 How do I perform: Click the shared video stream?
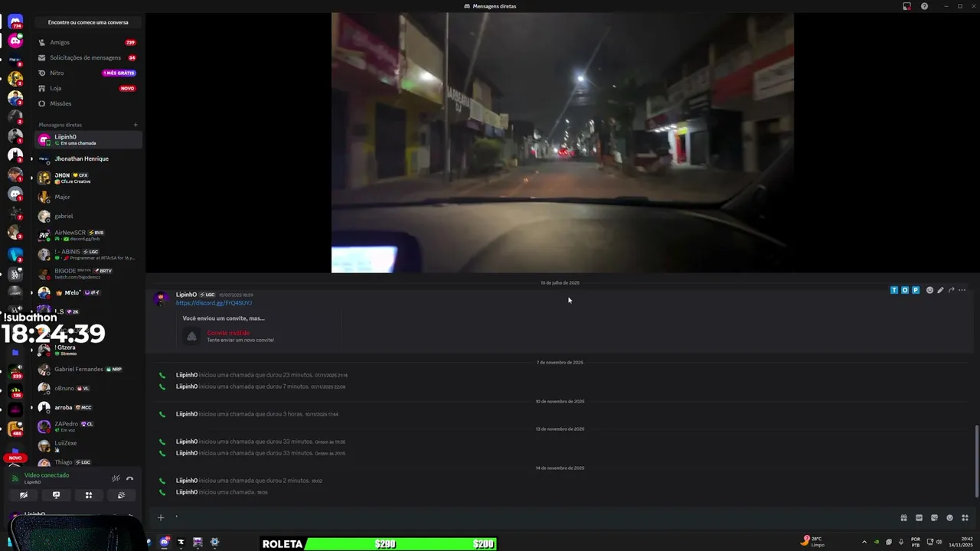point(562,142)
